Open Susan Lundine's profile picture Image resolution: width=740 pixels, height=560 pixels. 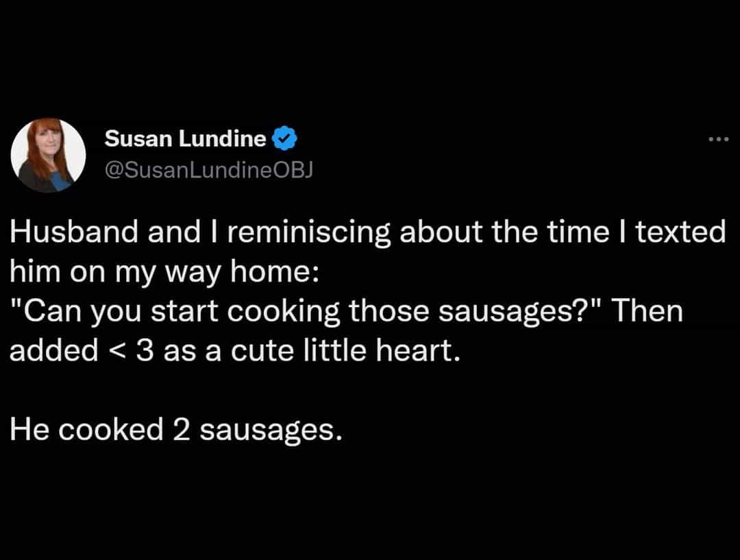48,155
